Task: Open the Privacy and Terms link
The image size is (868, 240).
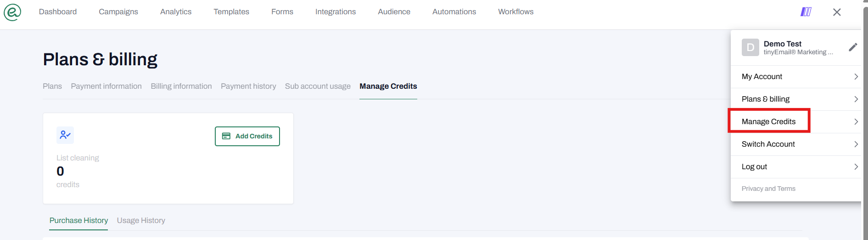Action: click(x=768, y=189)
